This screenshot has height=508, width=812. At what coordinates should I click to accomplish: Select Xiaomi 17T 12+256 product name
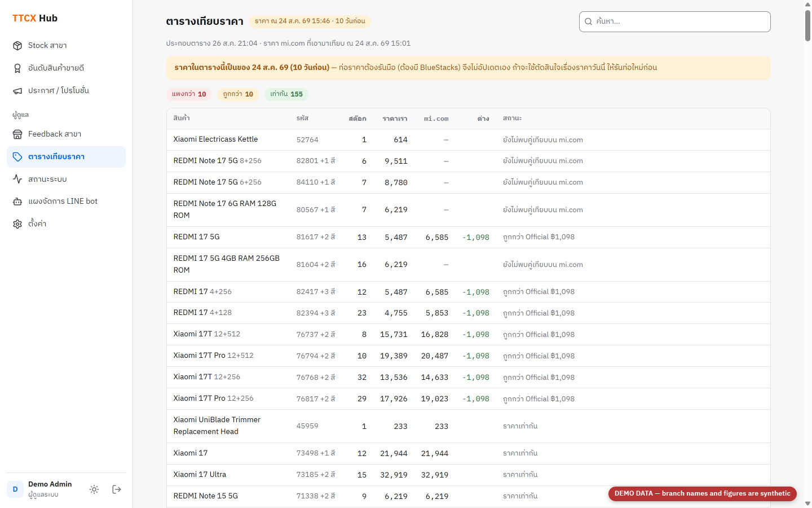pos(207,377)
